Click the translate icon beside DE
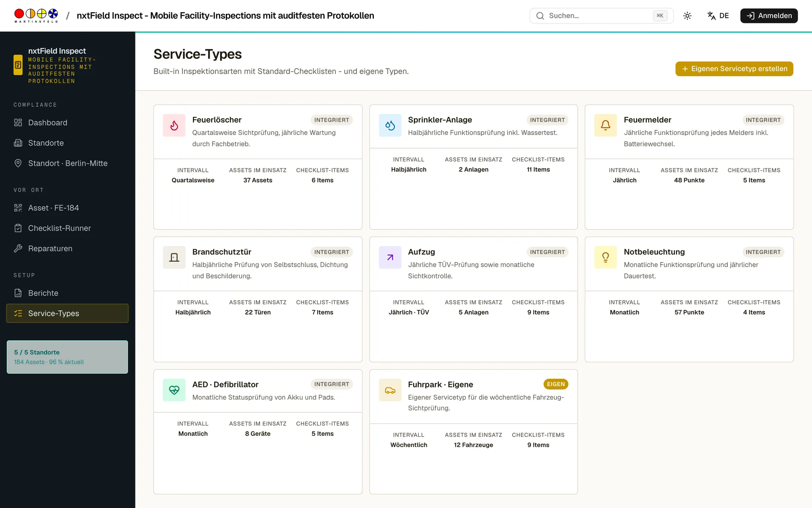Screen dimensions: 812x508 [711, 16]
